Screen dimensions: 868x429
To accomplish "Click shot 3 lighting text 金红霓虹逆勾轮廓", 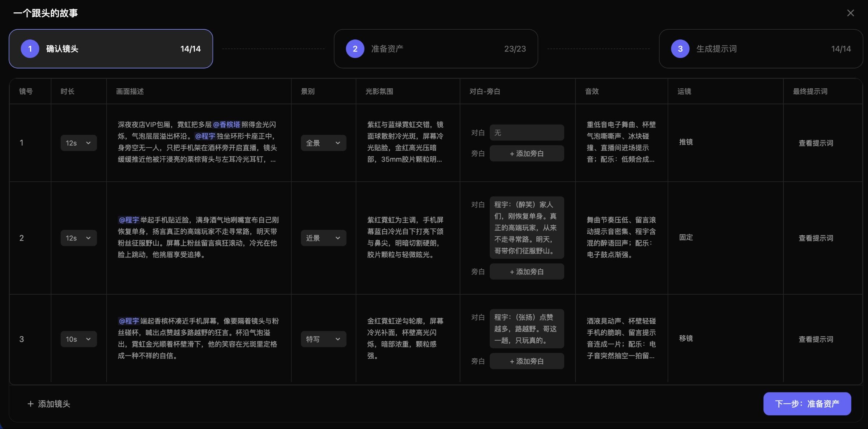I will 405,338.
